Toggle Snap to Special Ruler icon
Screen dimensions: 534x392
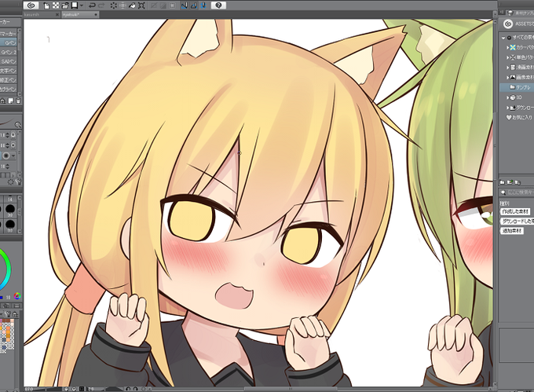tap(194, 5)
